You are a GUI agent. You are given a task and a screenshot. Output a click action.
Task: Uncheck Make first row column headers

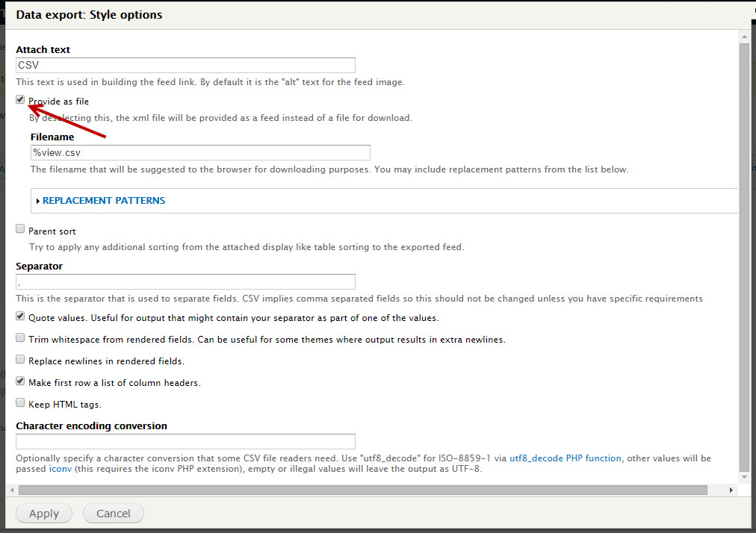pos(20,381)
